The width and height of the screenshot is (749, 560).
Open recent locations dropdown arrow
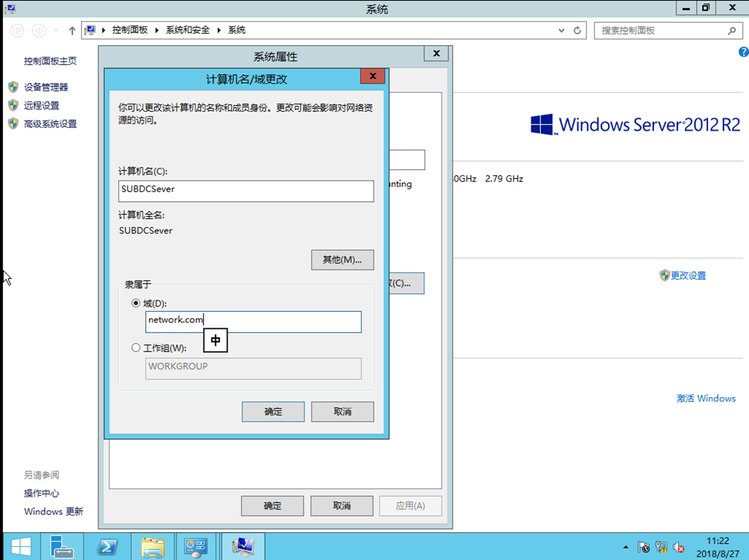tap(56, 30)
